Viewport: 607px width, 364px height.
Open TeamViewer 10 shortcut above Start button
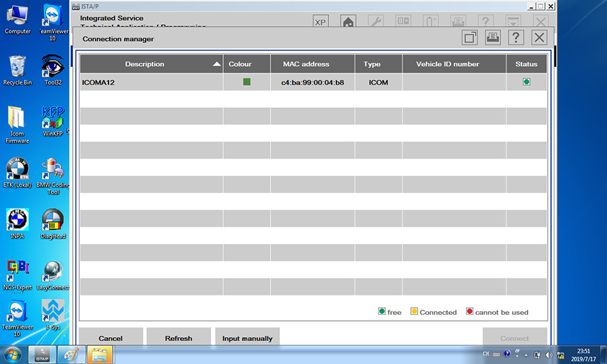(18, 318)
